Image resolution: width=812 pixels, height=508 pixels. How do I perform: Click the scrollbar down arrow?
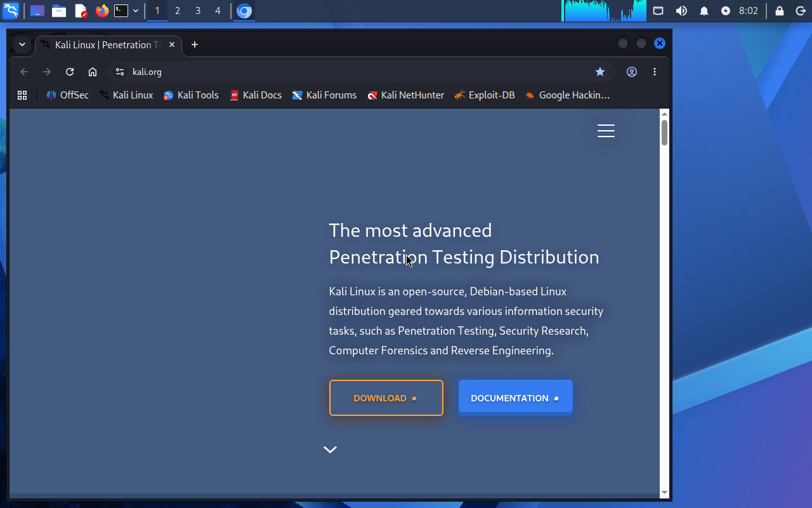[664, 492]
